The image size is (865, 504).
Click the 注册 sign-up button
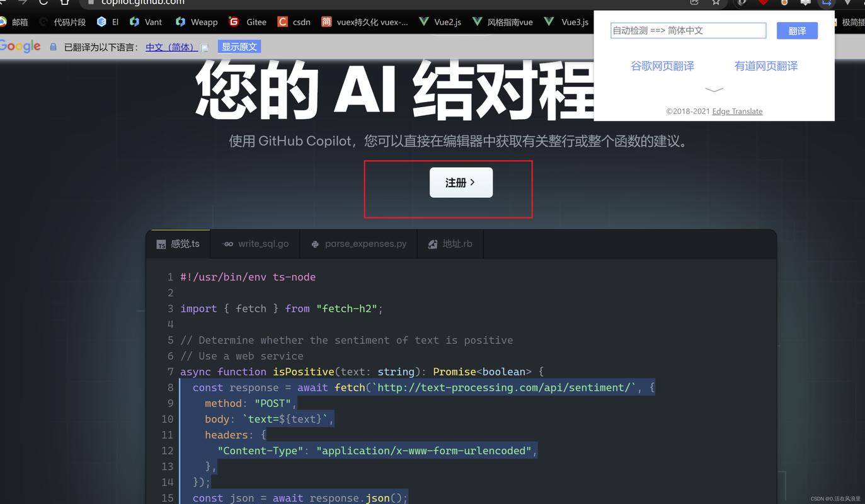461,183
